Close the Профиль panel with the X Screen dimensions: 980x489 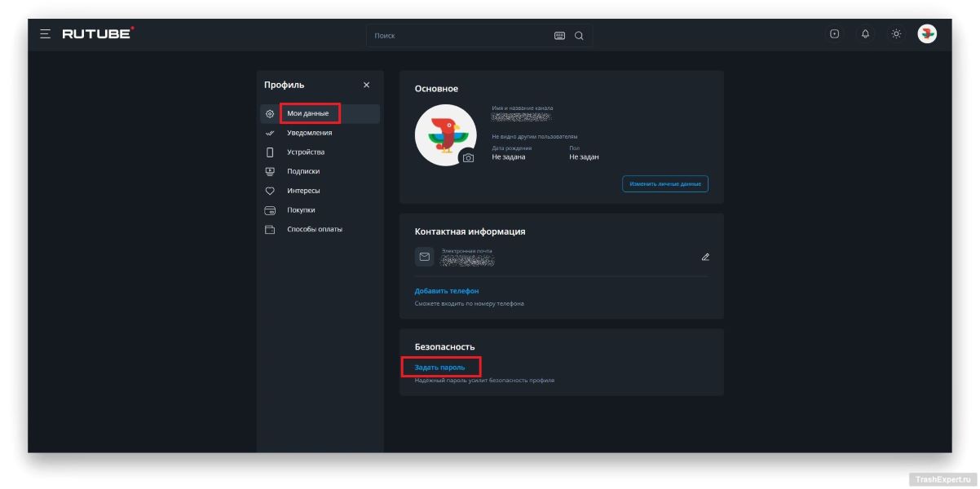366,86
